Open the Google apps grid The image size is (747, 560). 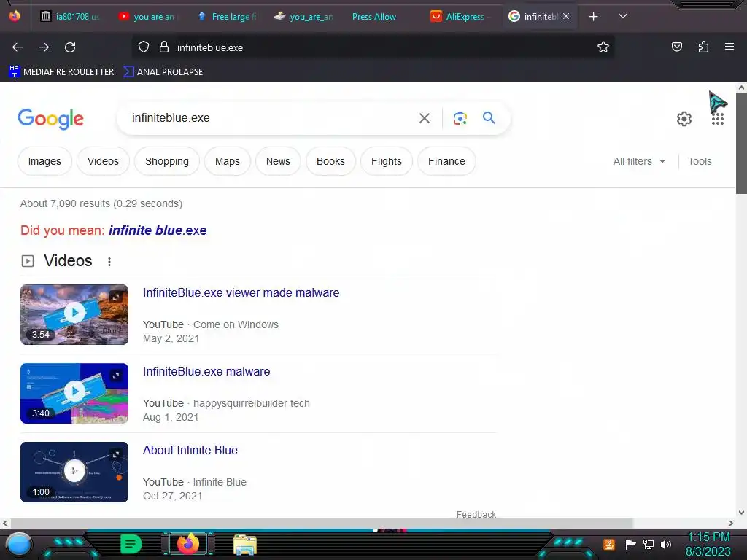(718, 119)
